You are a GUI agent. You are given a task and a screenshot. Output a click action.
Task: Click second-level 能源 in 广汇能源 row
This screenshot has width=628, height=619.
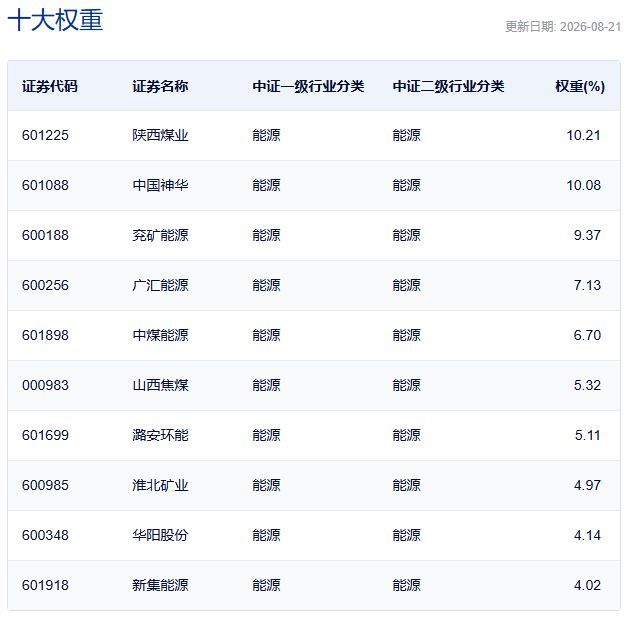click(407, 285)
